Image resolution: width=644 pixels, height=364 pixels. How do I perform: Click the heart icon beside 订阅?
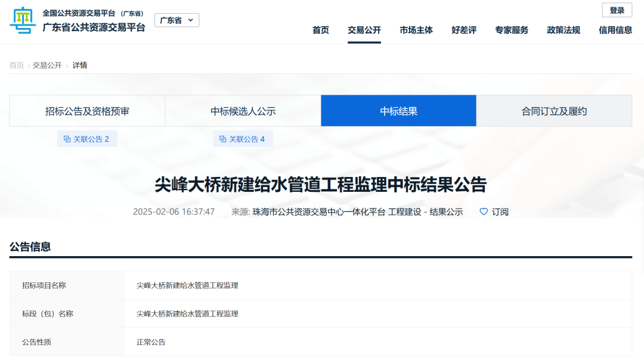483,211
